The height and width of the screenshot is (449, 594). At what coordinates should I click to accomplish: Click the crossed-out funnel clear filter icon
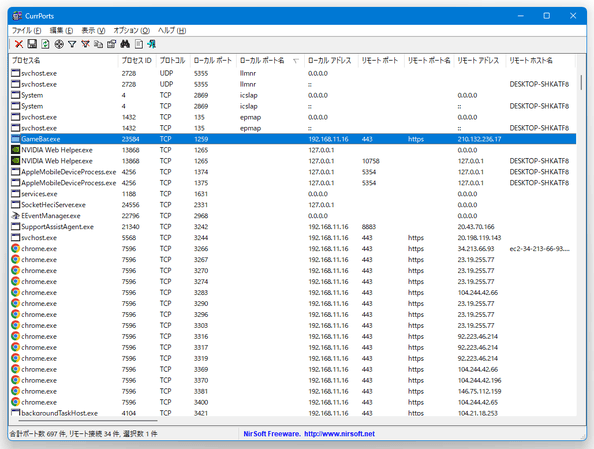(x=85, y=44)
